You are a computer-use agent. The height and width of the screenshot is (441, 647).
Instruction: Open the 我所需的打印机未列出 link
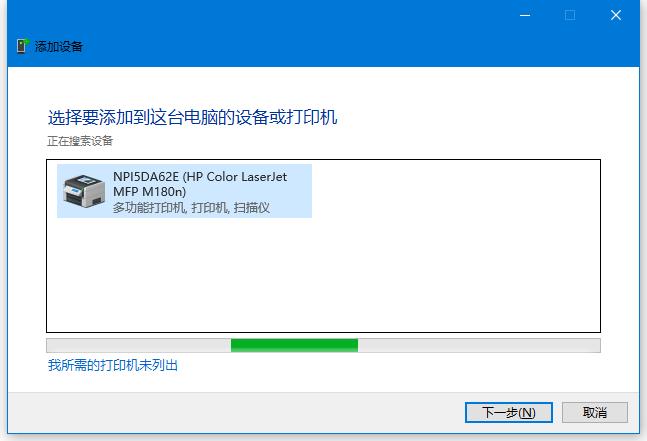pos(113,365)
